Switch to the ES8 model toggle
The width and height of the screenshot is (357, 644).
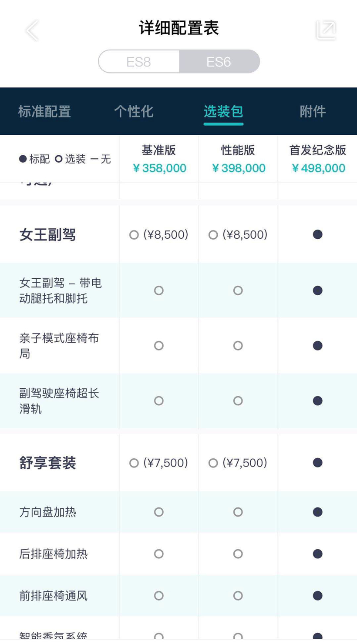[139, 62]
